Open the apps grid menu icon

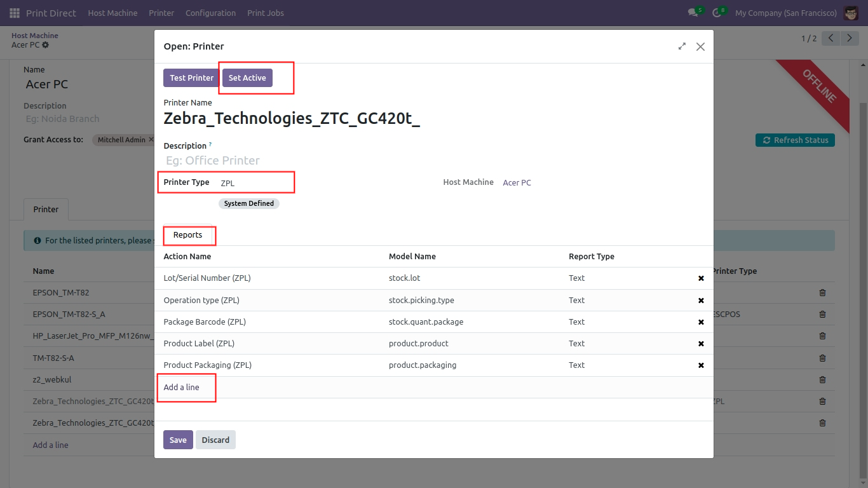point(15,13)
